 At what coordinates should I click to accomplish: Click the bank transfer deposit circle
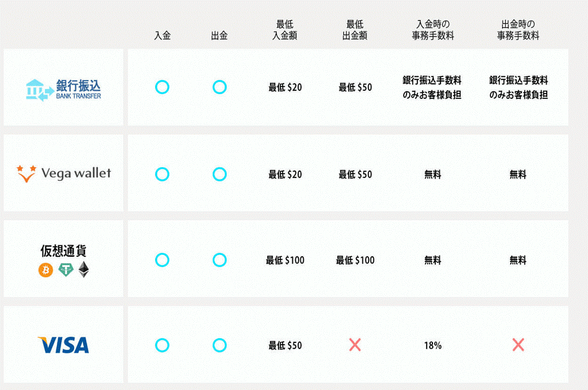[163, 87]
